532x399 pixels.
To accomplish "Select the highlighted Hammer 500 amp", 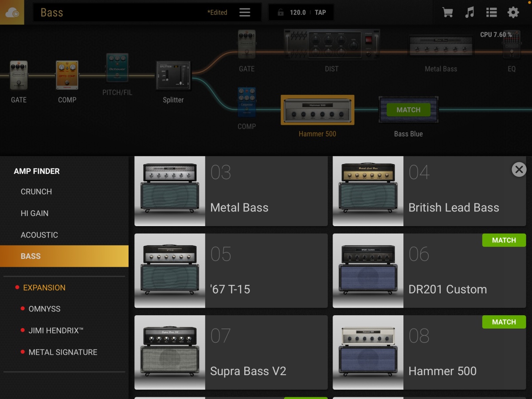I will click(x=317, y=110).
